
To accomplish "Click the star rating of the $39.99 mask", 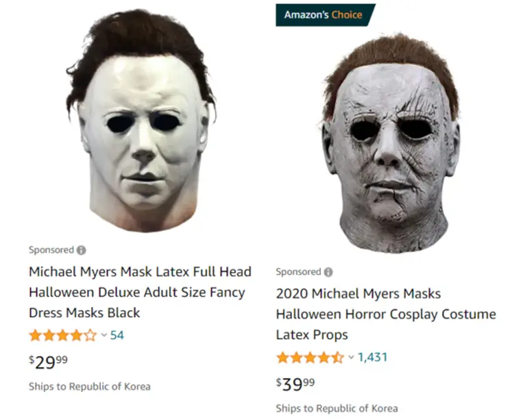I will coord(311,357).
